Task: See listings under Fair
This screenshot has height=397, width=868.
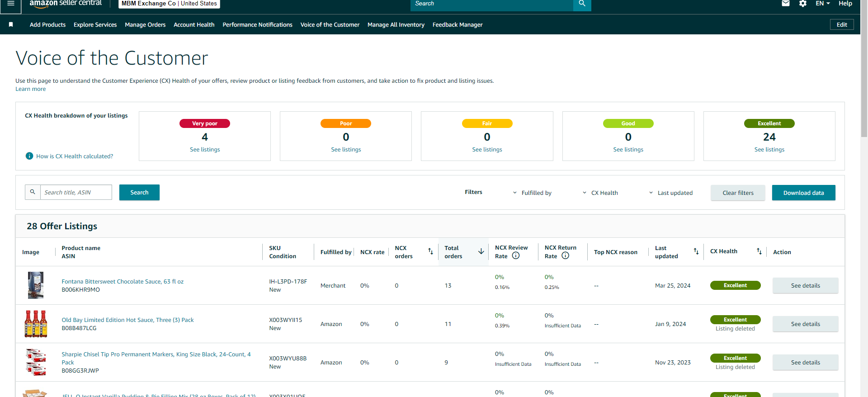Action: [x=487, y=149]
